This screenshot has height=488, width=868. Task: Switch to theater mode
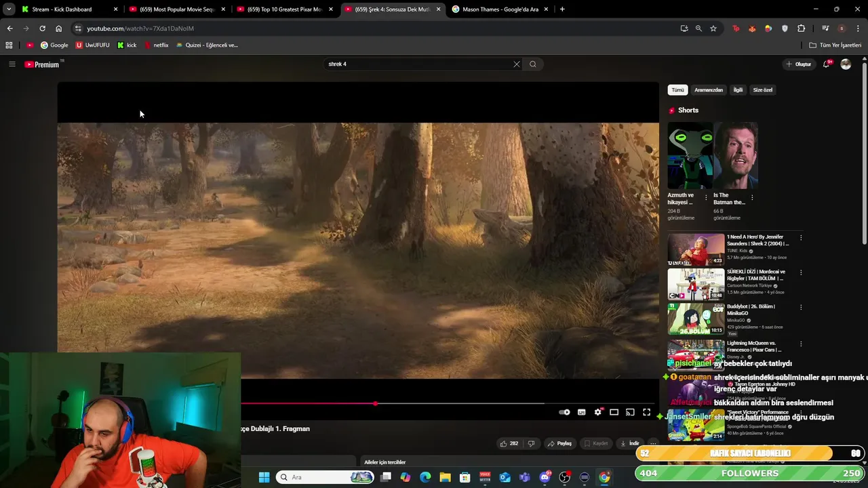point(614,412)
